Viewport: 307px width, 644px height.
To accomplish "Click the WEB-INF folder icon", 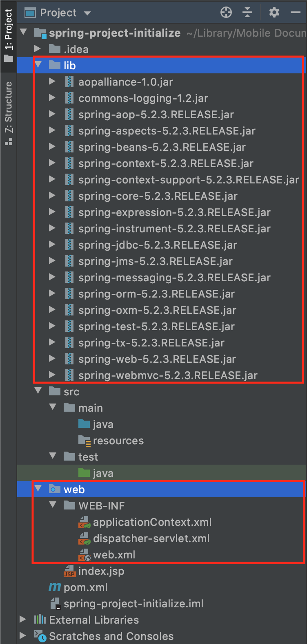I will coord(70,505).
